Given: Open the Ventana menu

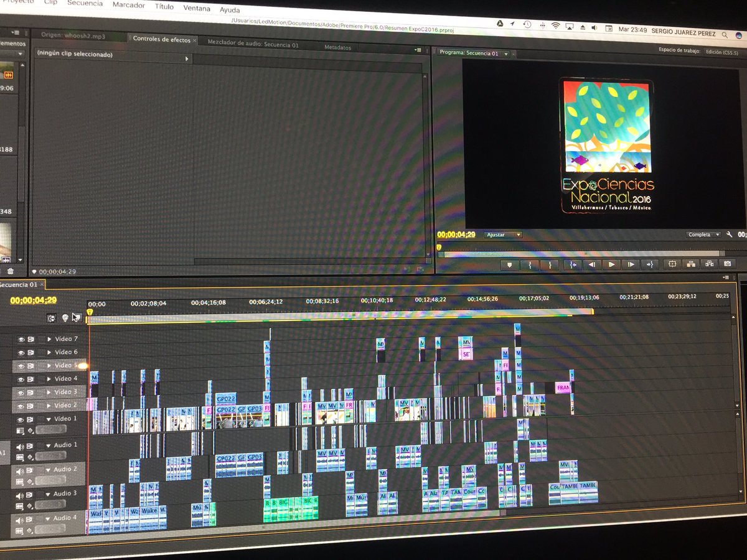Looking at the screenshot, I should pyautogui.click(x=197, y=9).
